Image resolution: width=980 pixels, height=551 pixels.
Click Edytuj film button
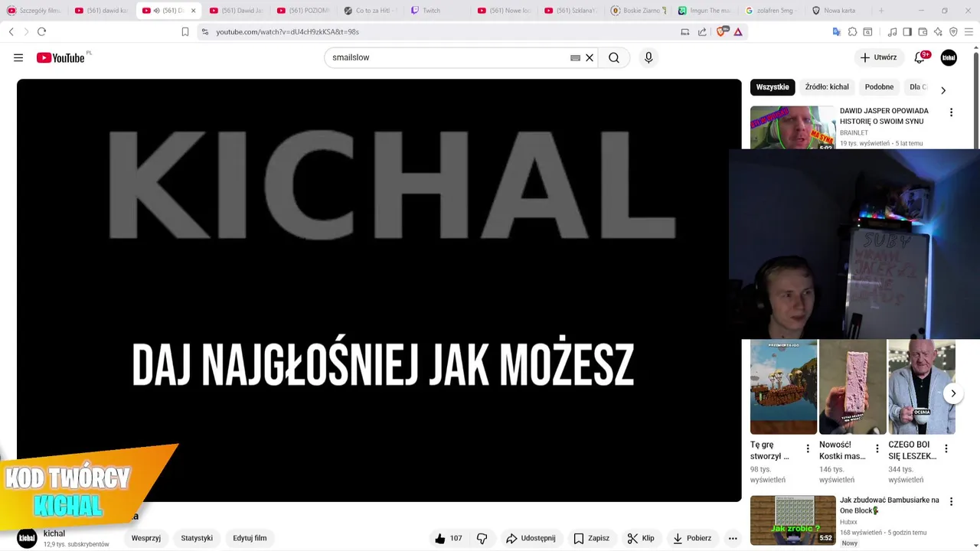point(250,538)
